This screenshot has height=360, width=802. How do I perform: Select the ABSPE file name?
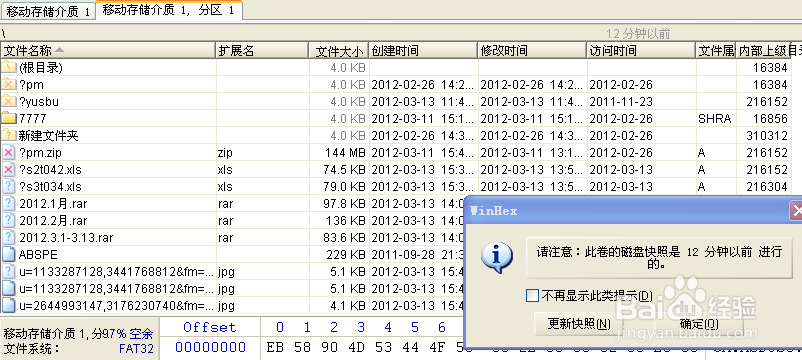(38, 254)
